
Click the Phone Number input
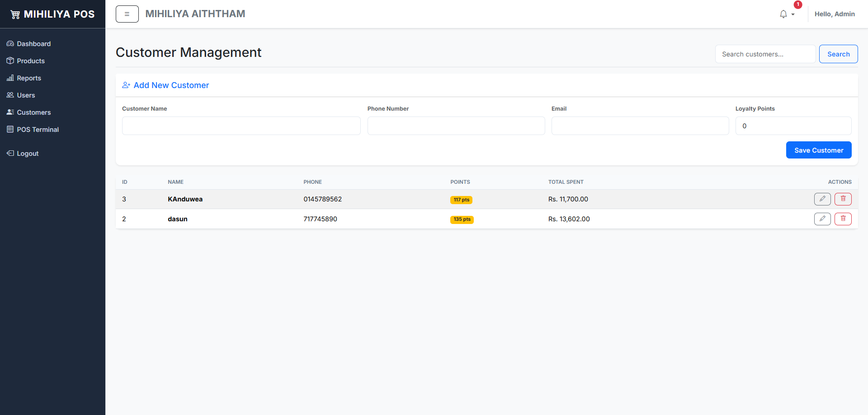click(456, 126)
